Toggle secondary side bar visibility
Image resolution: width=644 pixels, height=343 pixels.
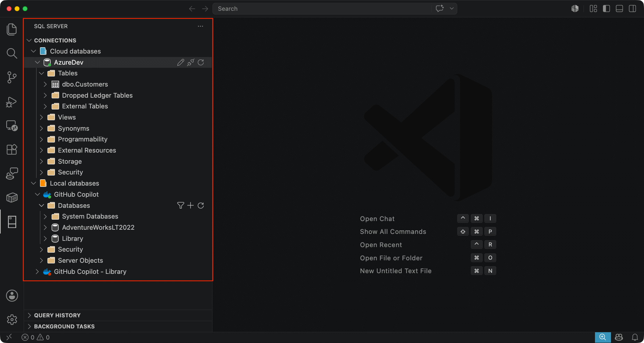pos(633,8)
